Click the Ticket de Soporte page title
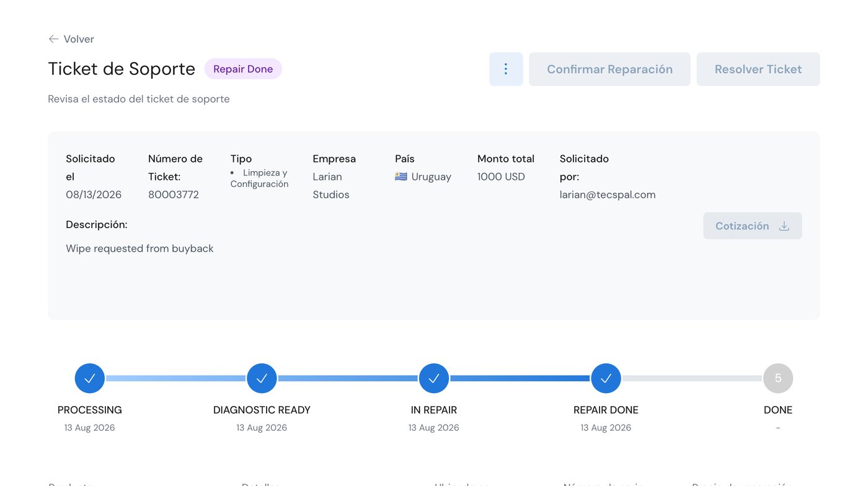Screen dimensions: 868x486 click(122, 69)
